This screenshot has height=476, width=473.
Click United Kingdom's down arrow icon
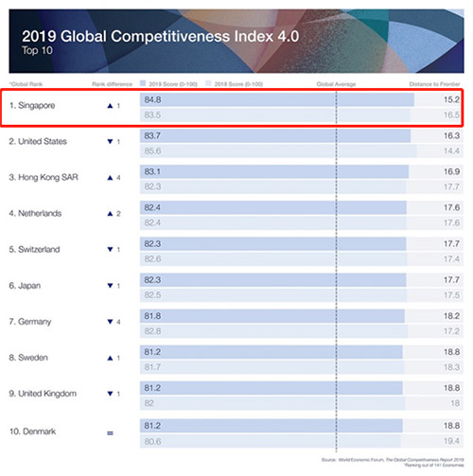[x=110, y=394]
